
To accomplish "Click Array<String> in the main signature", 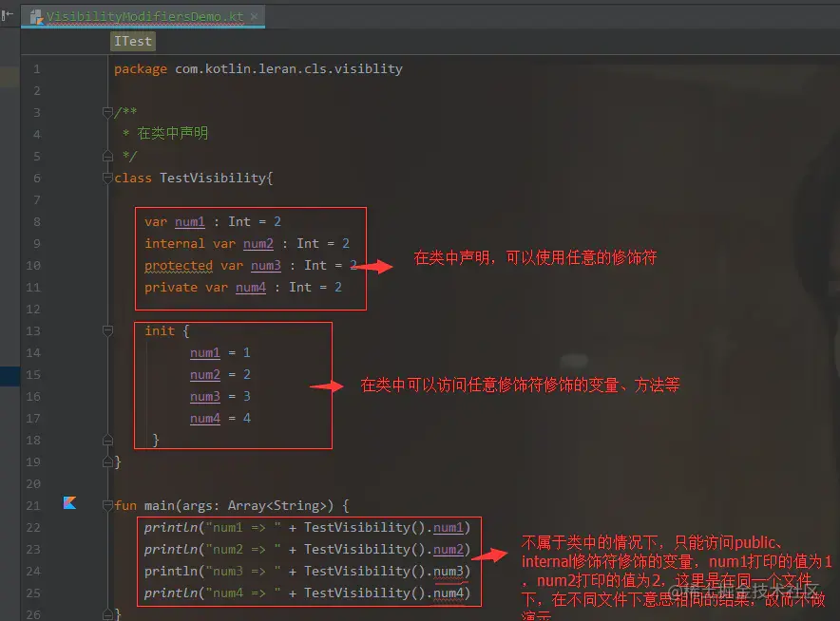I will point(277,505).
